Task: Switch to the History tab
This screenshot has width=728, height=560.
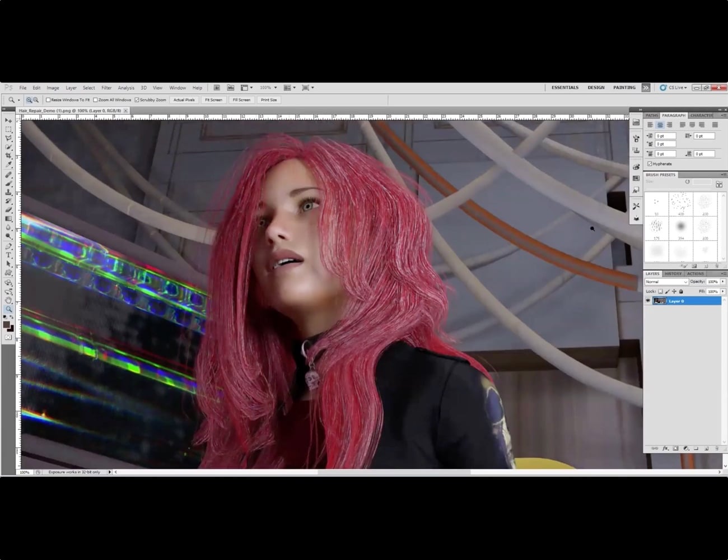Action: [673, 274]
